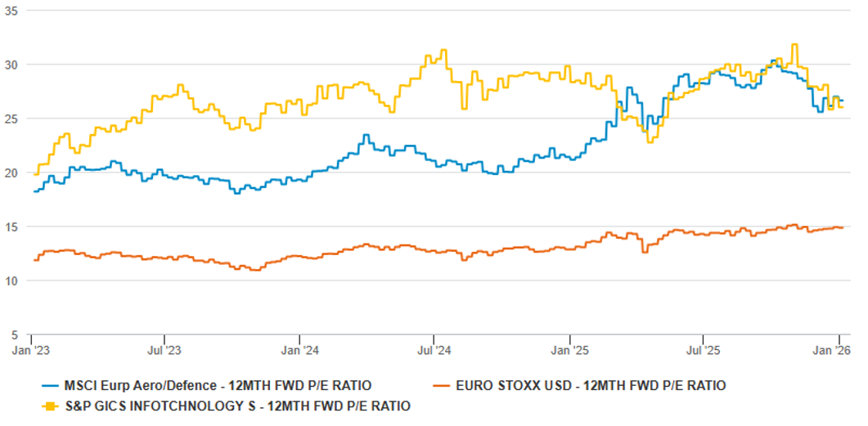The width and height of the screenshot is (868, 426).
Task: Select the 25 y-axis value label
Action: pyautogui.click(x=13, y=119)
